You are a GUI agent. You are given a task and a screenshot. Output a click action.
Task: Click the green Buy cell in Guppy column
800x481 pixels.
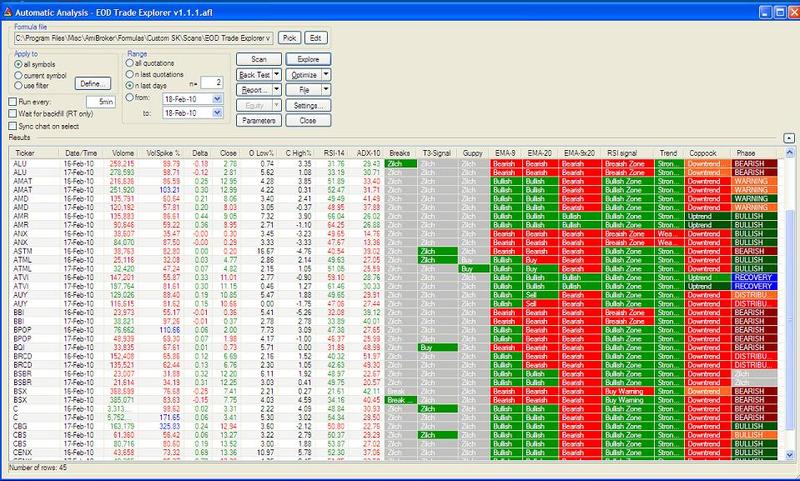point(473,269)
